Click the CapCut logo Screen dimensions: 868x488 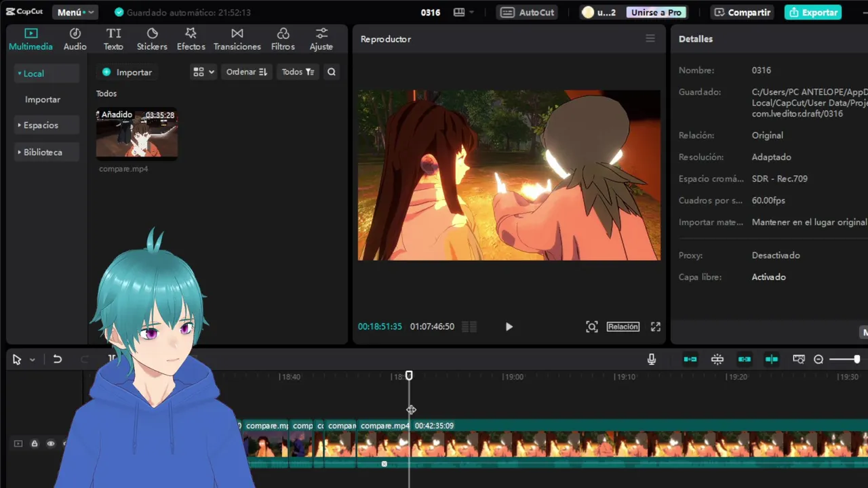coord(24,12)
